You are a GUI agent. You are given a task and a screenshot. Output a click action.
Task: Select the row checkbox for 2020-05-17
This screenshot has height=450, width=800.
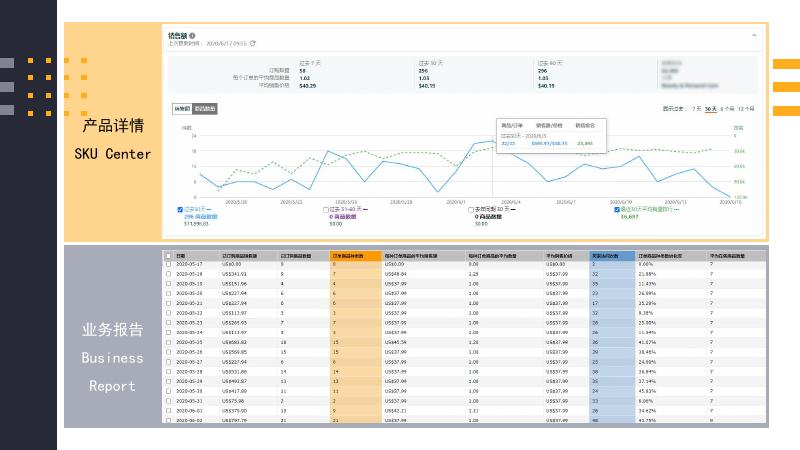[169, 265]
